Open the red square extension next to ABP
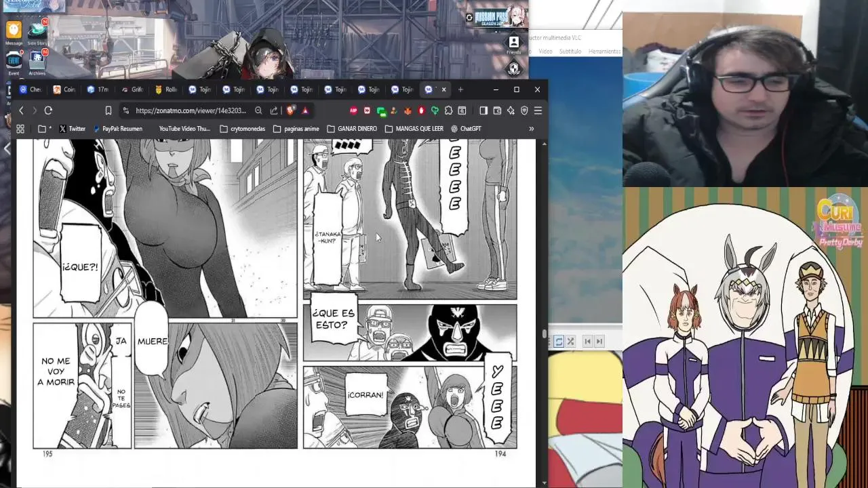The height and width of the screenshot is (488, 868). pyautogui.click(x=367, y=110)
